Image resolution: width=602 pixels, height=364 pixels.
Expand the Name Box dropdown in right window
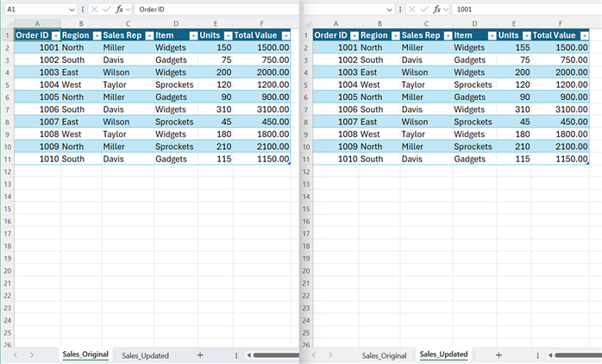[389, 9]
